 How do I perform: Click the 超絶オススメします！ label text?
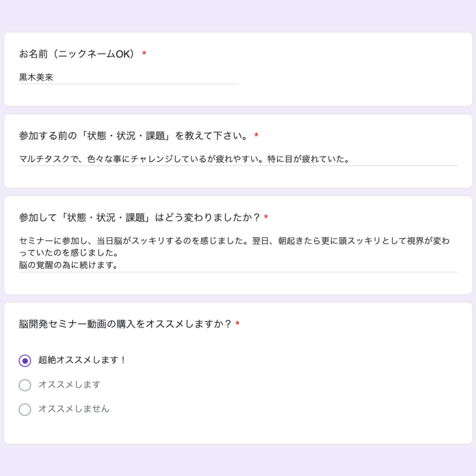(82, 360)
